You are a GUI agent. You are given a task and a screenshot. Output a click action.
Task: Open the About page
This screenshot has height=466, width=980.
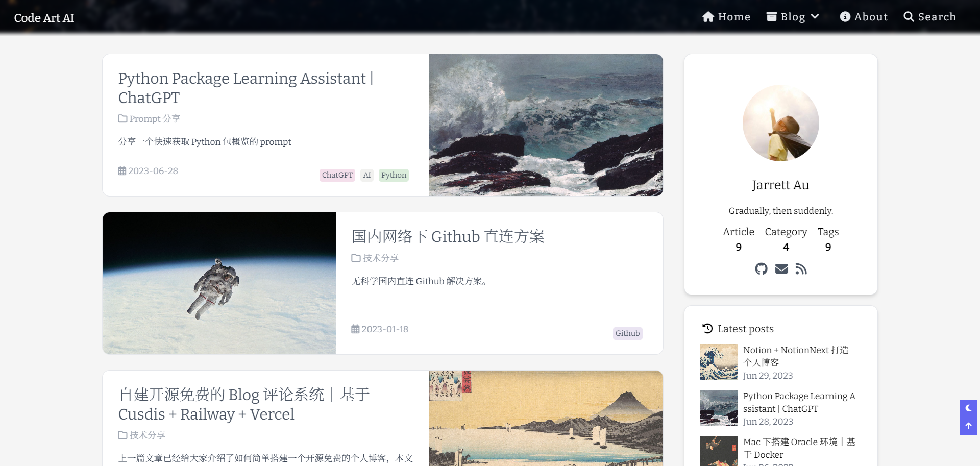tap(864, 17)
